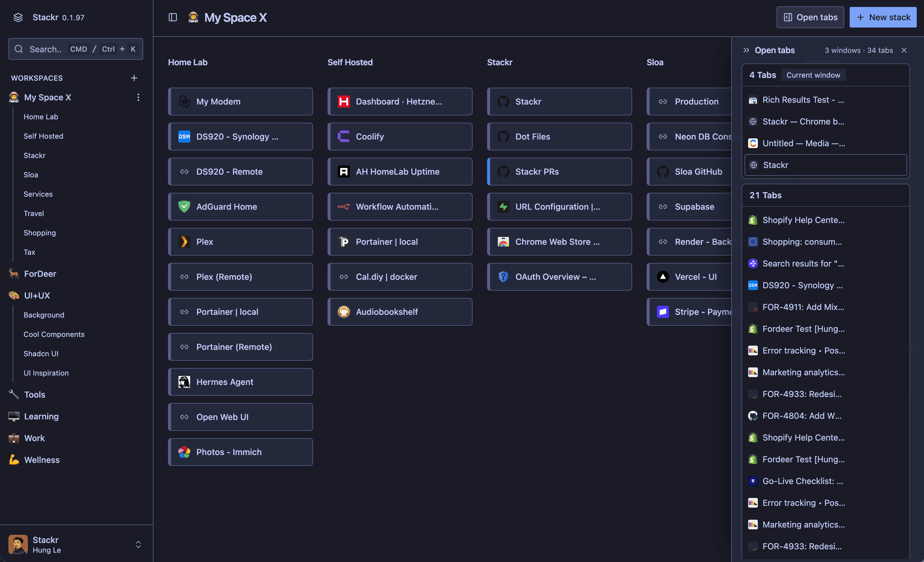The image size is (924, 562).
Task: Click the AH HomeLab Uptime icon
Action: coord(344,171)
